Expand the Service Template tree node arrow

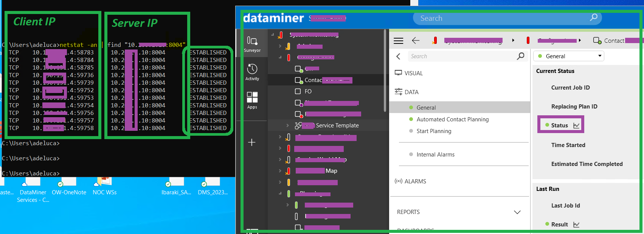pos(287,126)
